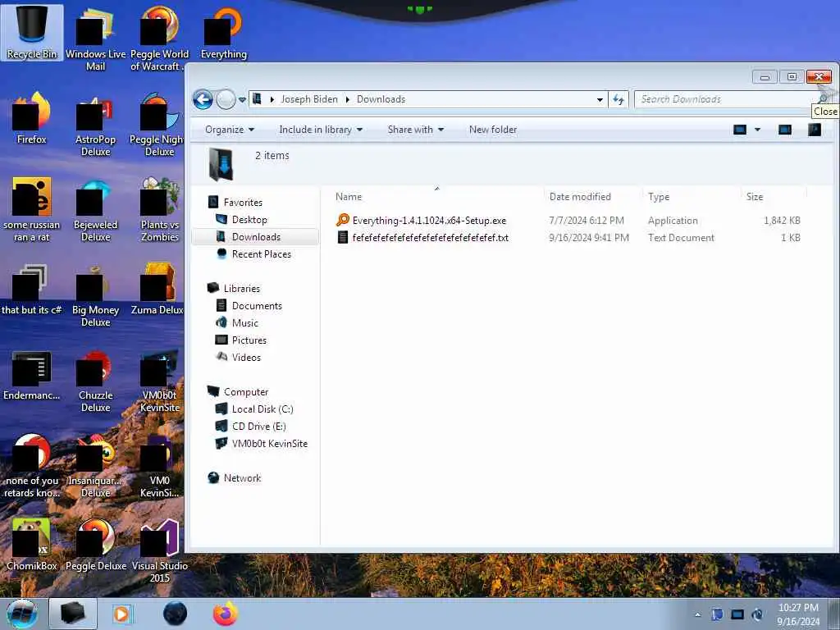Open the Organize menu
The height and width of the screenshot is (630, 840).
[230, 130]
